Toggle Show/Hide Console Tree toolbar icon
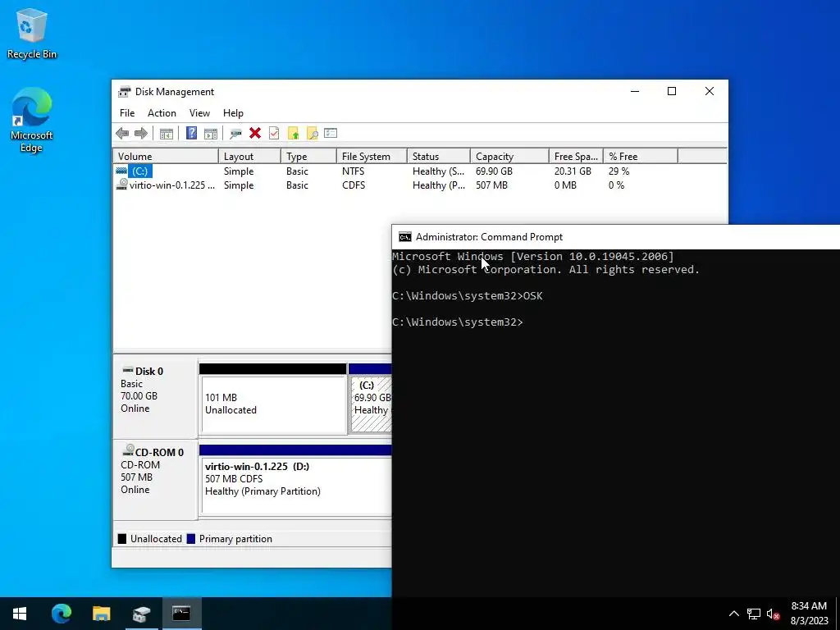 pyautogui.click(x=166, y=134)
